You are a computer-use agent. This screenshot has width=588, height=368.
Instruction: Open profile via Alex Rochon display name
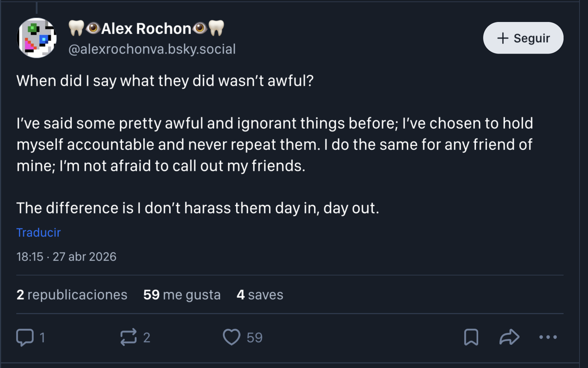point(146,28)
